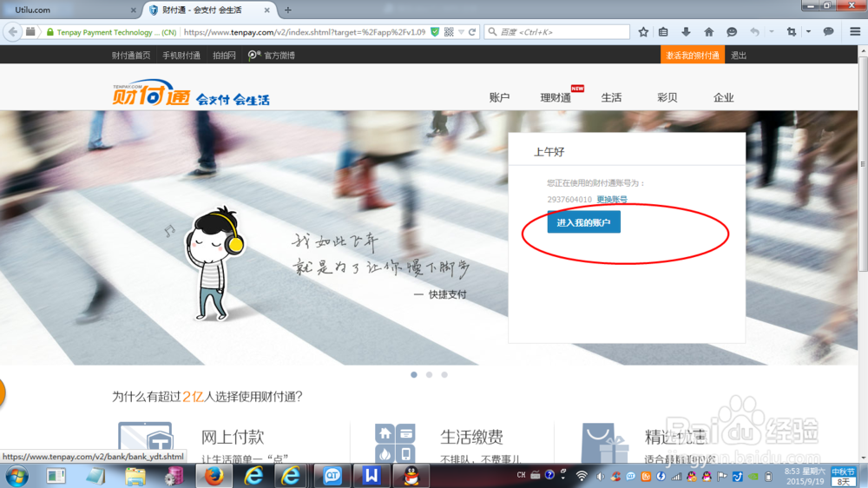Viewport: 868px width, 488px height.
Task: Open 财付通首页 link in top bar
Action: 131,56
